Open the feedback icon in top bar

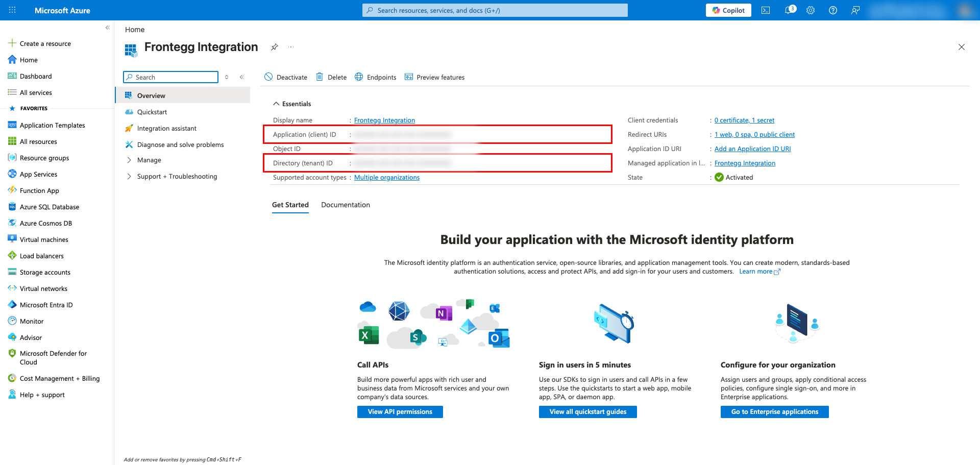855,10
